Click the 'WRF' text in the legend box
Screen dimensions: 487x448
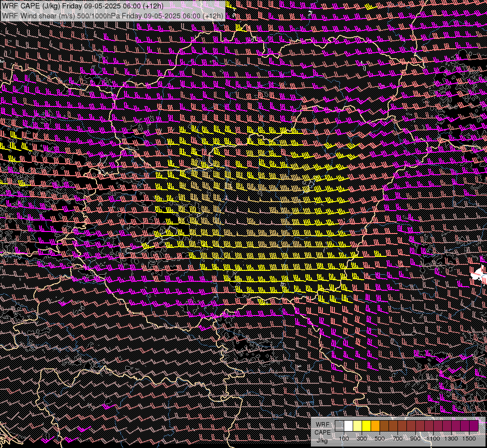pos(322,425)
